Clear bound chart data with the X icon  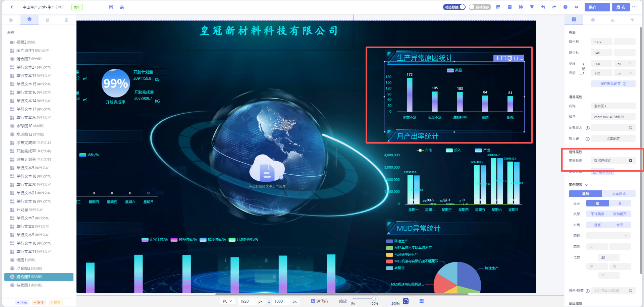pos(631,161)
